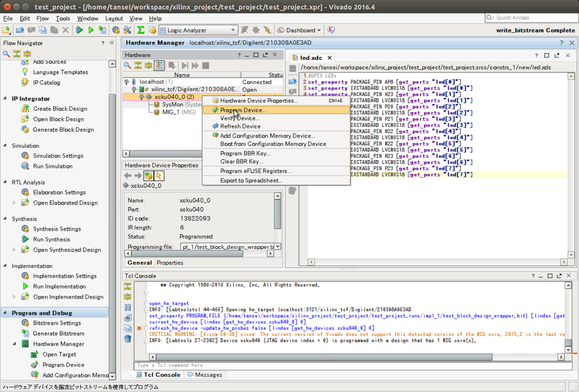Click Bitstream Settings in Flow Navigator
Viewport: 579px width, 392px height.
click(x=57, y=323)
